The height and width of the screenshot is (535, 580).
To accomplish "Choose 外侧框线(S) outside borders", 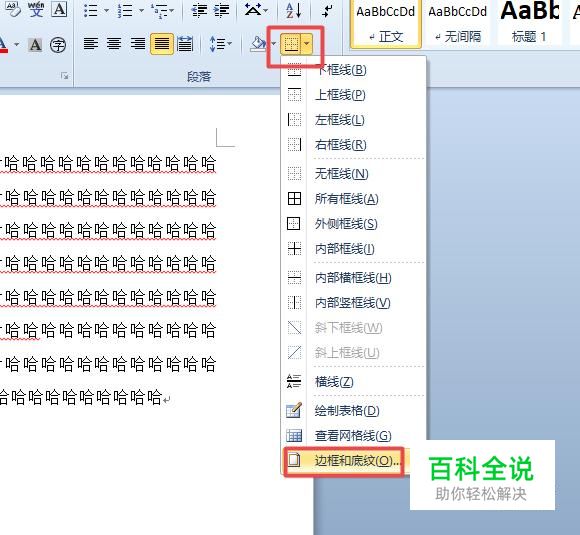I will click(x=353, y=223).
